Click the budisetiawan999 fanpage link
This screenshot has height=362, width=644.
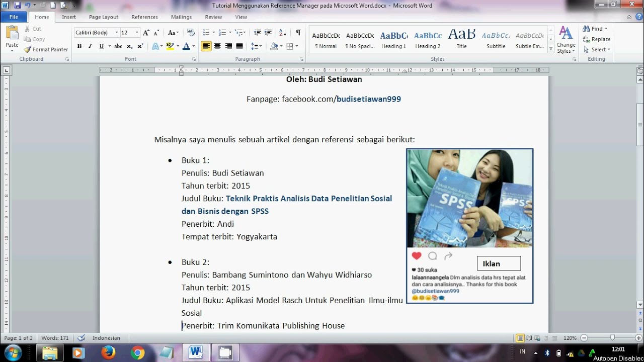point(369,99)
